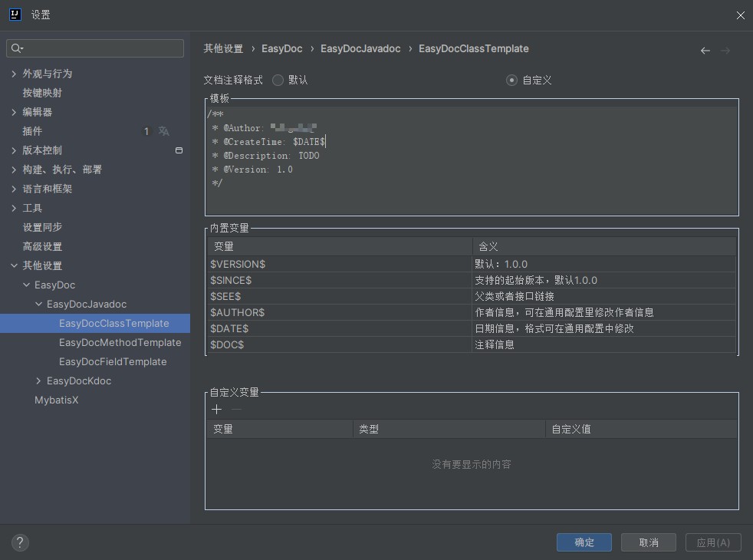
Task: Confirm settings with the 确定 button
Action: pos(584,542)
